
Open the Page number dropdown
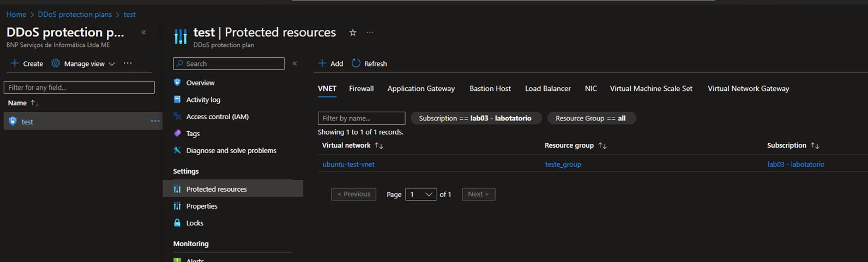[421, 194]
